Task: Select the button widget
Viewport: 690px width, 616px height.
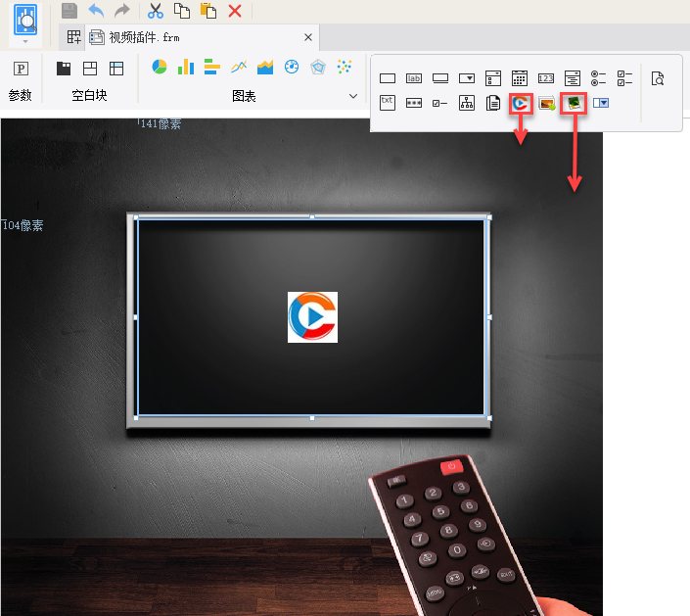Action: pyautogui.click(x=440, y=78)
